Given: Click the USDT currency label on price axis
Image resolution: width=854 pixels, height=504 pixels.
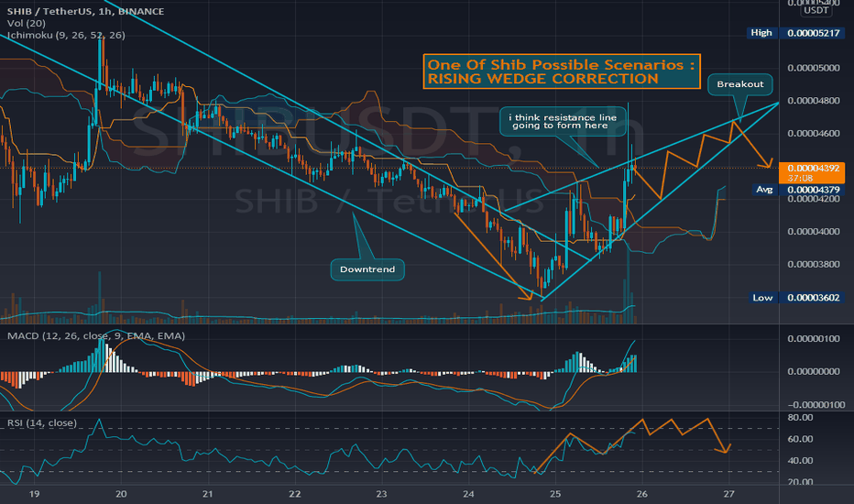Looking at the screenshot, I should point(816,10).
